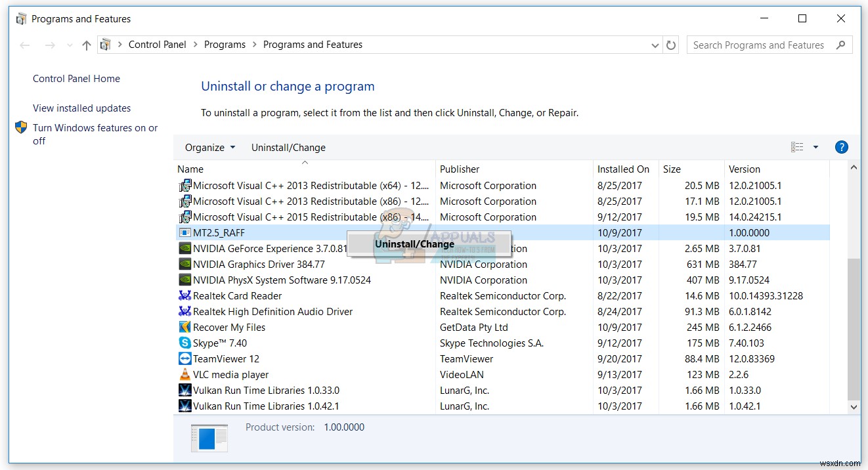Viewport: 868px width, 470px height.
Task: Open help with the blue question mark icon
Action: [x=841, y=147]
